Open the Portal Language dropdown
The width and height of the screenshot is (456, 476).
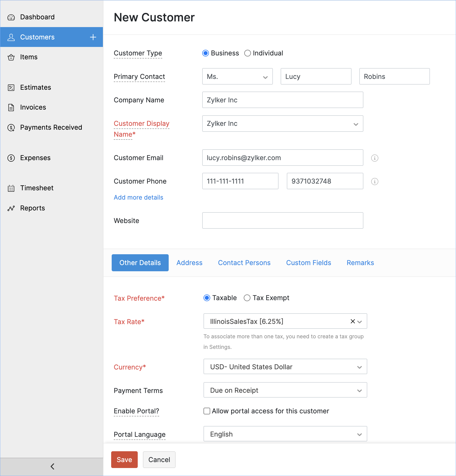pyautogui.click(x=285, y=434)
